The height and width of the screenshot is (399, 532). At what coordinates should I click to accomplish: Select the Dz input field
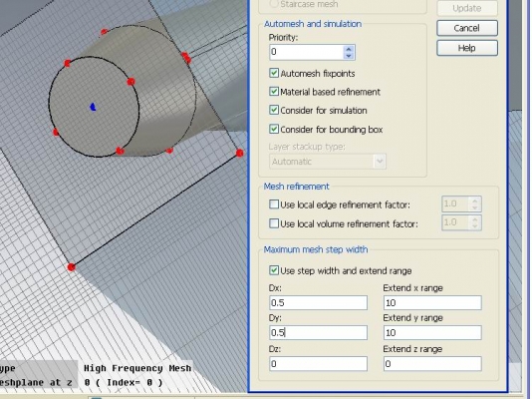[x=318, y=364]
